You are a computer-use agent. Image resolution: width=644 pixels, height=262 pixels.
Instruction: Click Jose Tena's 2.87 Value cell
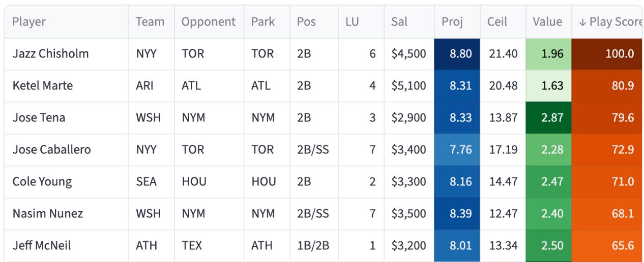click(x=549, y=118)
